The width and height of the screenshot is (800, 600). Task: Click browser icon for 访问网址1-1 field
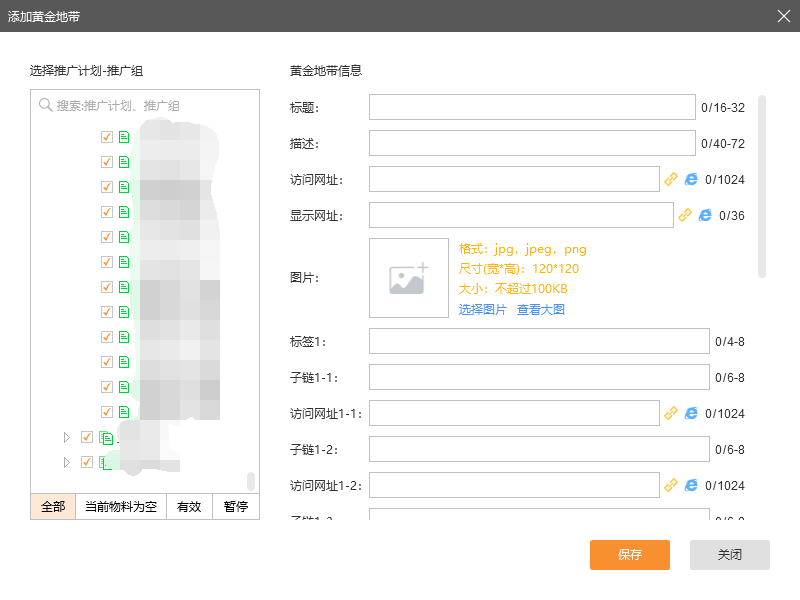click(691, 412)
